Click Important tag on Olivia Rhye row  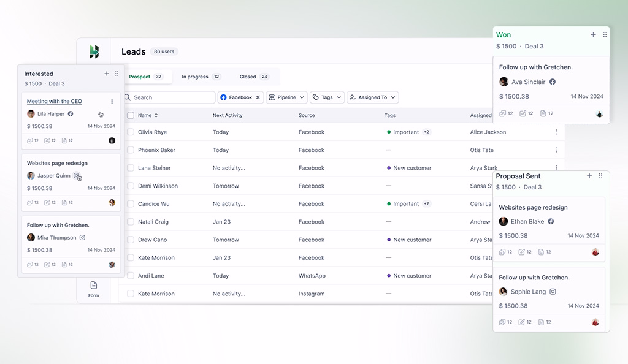[x=403, y=132]
